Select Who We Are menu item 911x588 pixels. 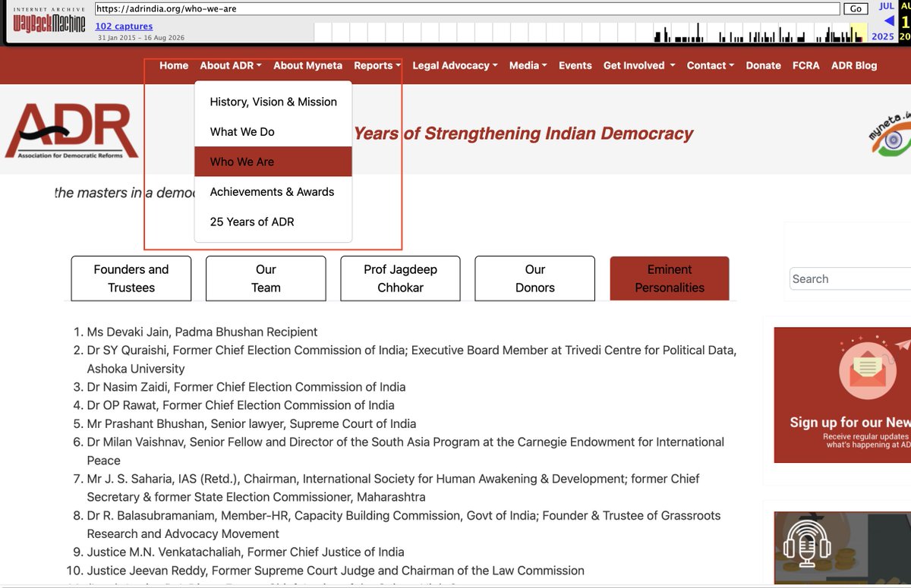click(273, 162)
